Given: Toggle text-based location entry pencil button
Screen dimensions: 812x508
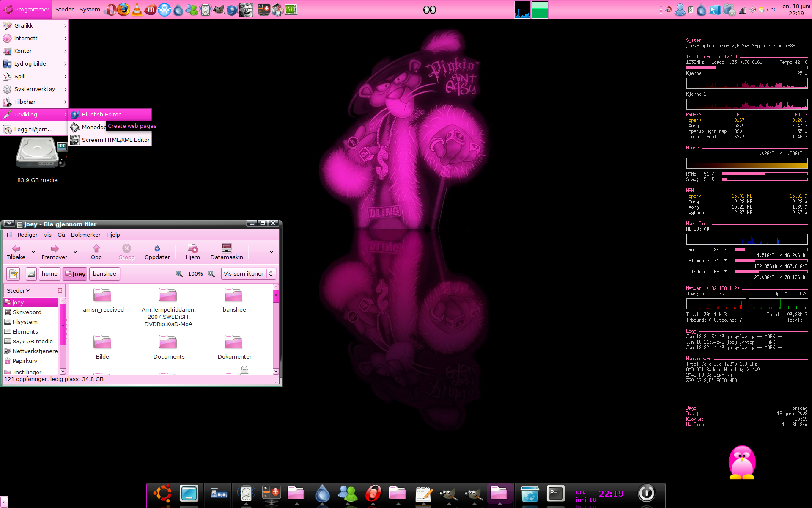Looking at the screenshot, I should [x=13, y=274].
